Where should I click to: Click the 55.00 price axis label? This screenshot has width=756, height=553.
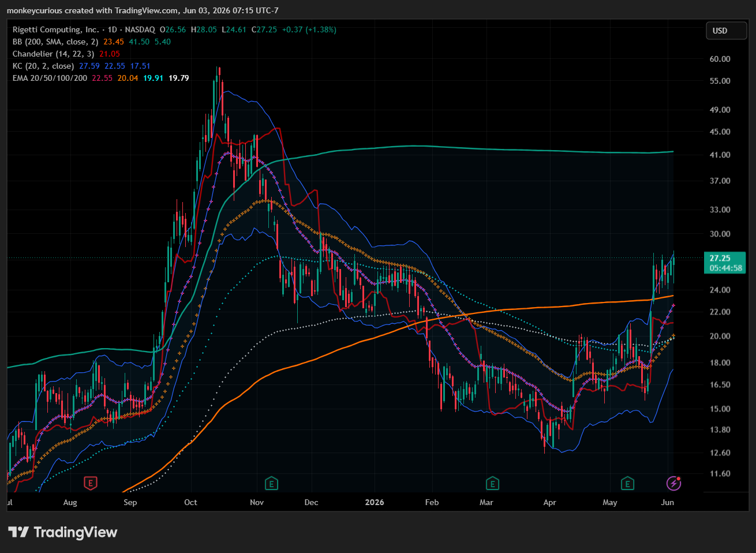pyautogui.click(x=720, y=81)
